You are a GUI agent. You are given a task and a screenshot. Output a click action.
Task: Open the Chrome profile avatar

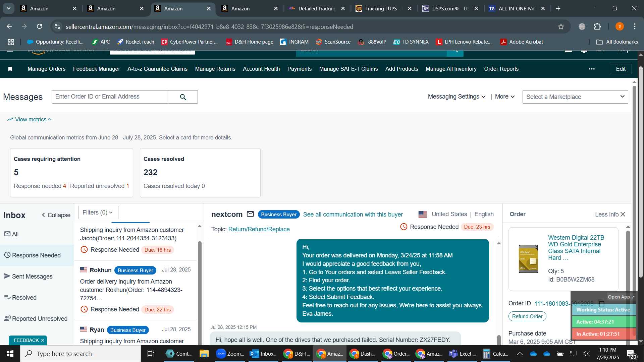[x=620, y=26]
